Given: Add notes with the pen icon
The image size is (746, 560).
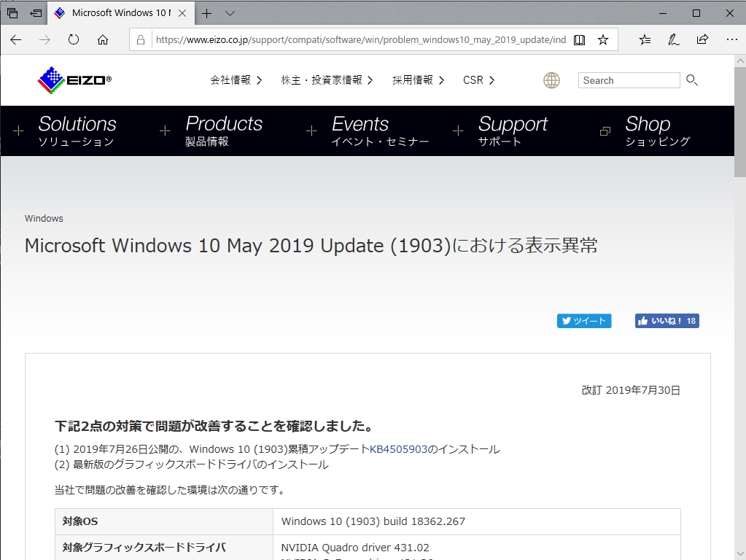Looking at the screenshot, I should (x=673, y=39).
